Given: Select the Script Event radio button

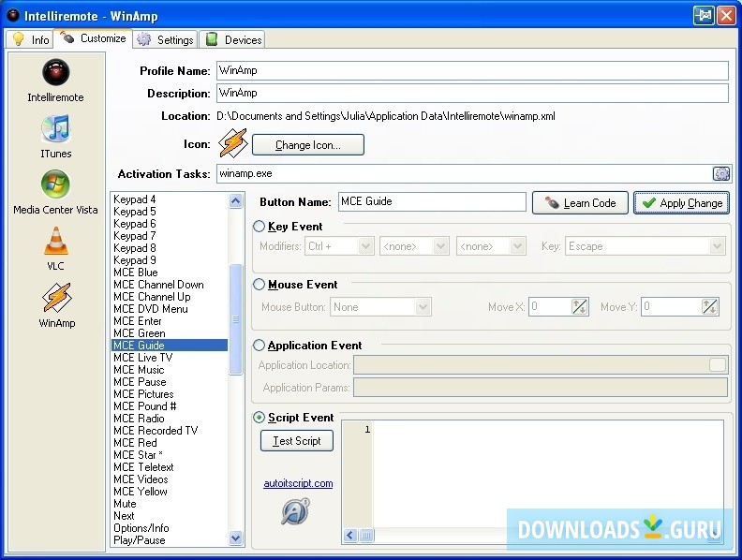Looking at the screenshot, I should [259, 417].
